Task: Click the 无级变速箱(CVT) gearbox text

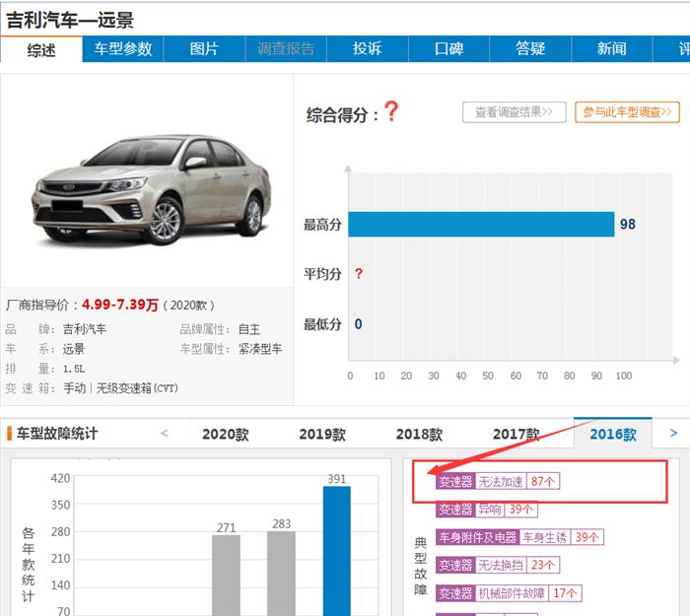Action: 137,388
